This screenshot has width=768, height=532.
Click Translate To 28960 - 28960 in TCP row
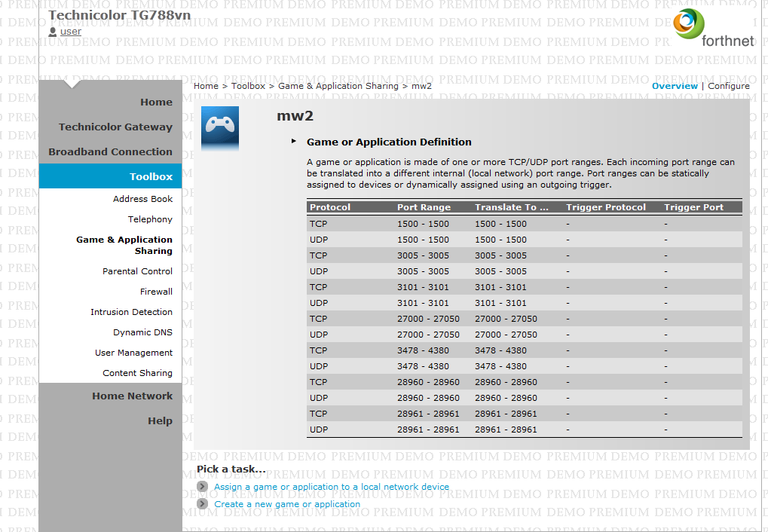click(506, 382)
